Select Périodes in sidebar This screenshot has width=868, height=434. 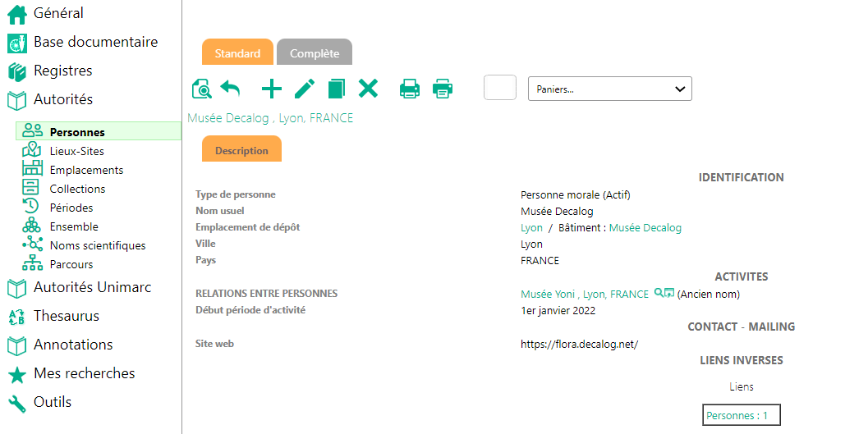pos(71,208)
